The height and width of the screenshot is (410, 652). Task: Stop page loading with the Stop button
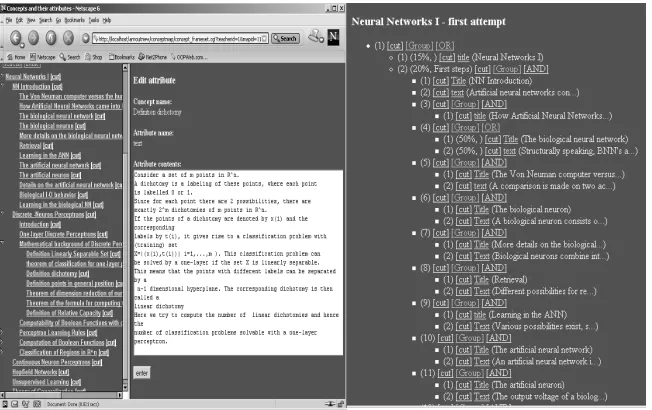pos(68,38)
